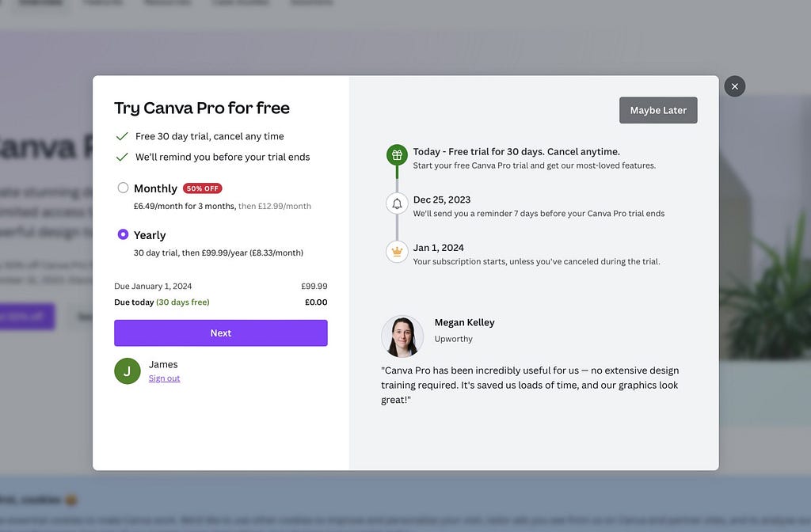Click the Canva Pro testimonial quote

point(530,386)
